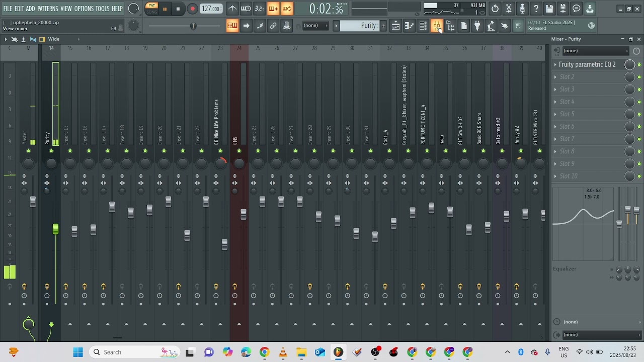This screenshot has width=644, height=362.
Task: Open the audio editor scissors icon
Action: (x=509, y=9)
